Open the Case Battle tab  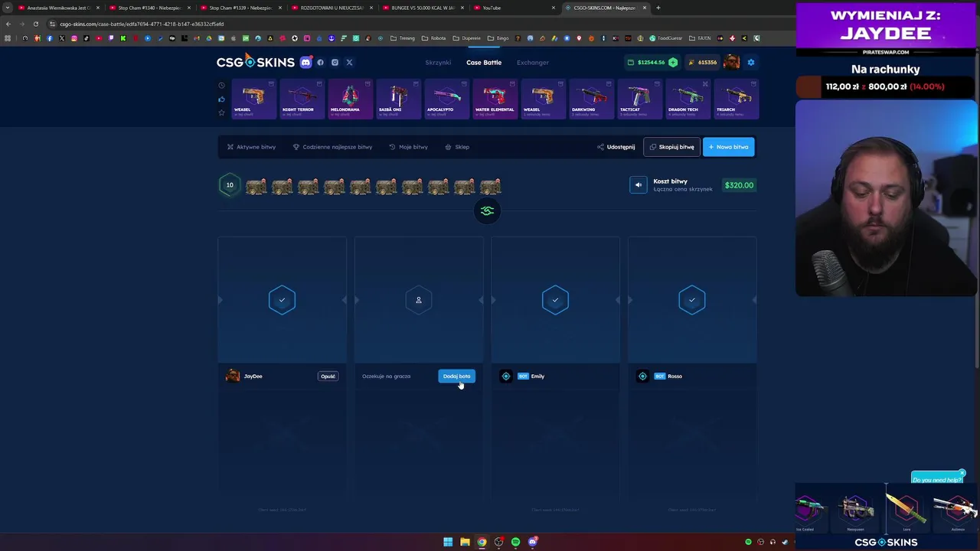pyautogui.click(x=484, y=63)
